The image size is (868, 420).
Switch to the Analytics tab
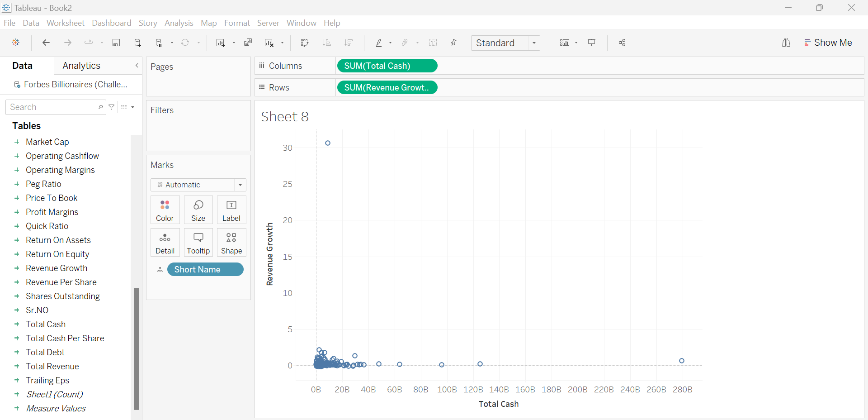[81, 66]
